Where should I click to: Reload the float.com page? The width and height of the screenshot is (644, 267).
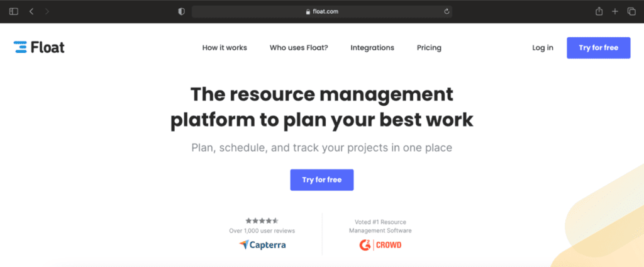point(447,11)
